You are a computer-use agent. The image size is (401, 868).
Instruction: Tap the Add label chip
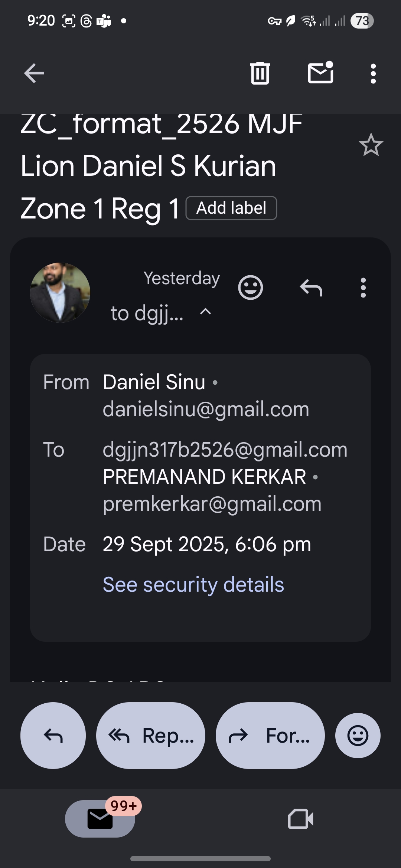231,208
